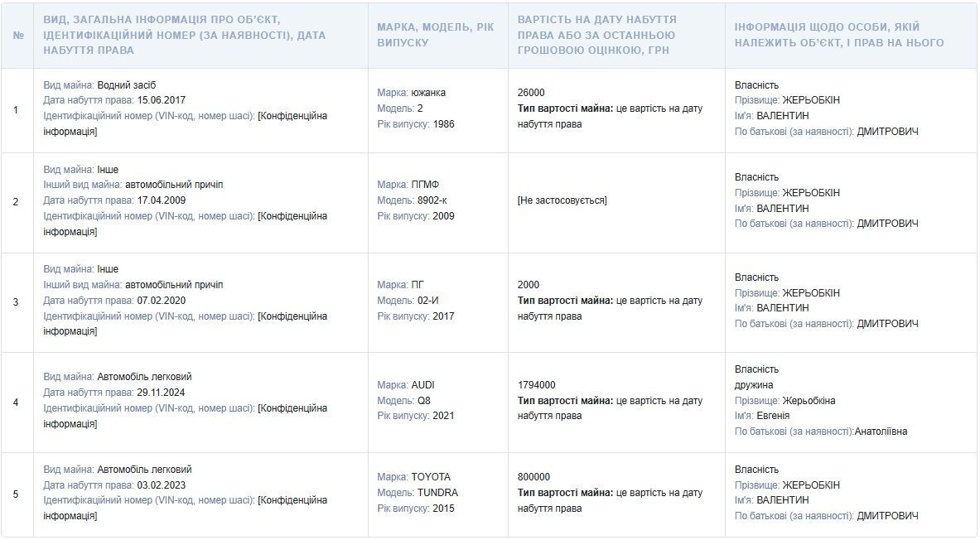The image size is (980, 540).
Task: Click the acquisition date 03.02.2023
Action: pyautogui.click(x=162, y=485)
